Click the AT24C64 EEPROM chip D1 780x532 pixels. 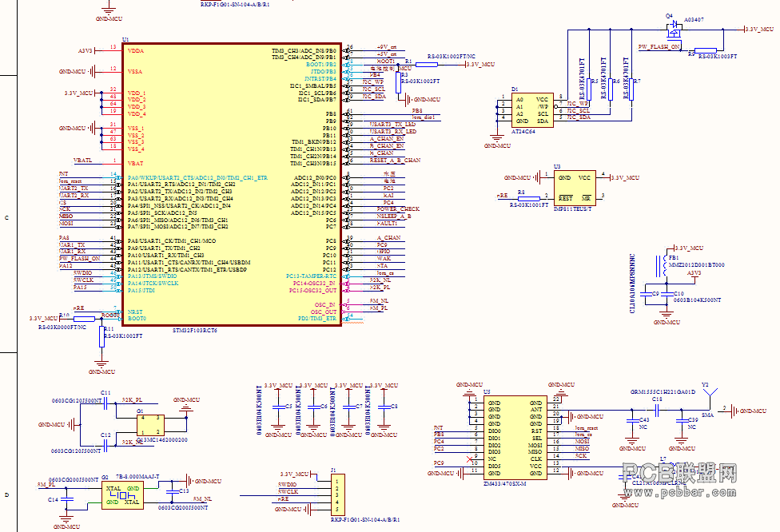(532, 110)
